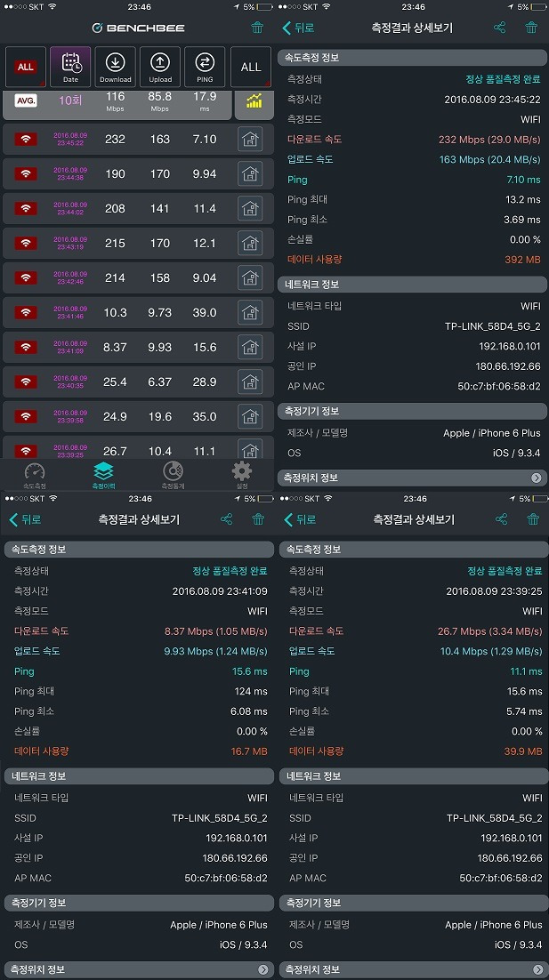Select the Date sort filter icon
Image resolution: width=549 pixels, height=980 pixels.
coord(70,67)
